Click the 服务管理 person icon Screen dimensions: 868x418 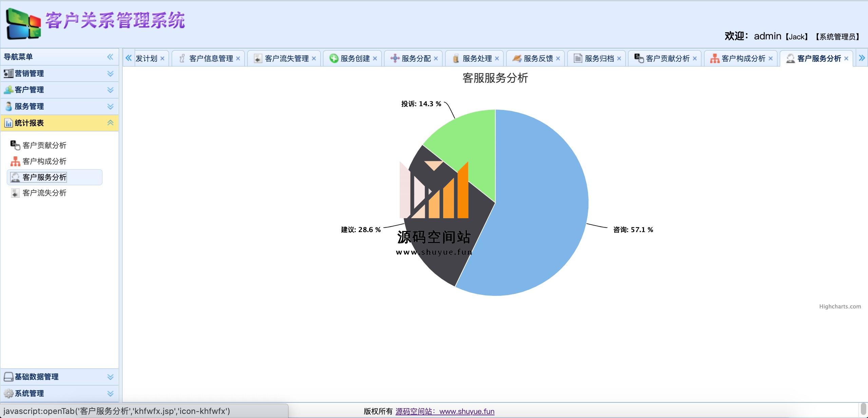coord(8,106)
